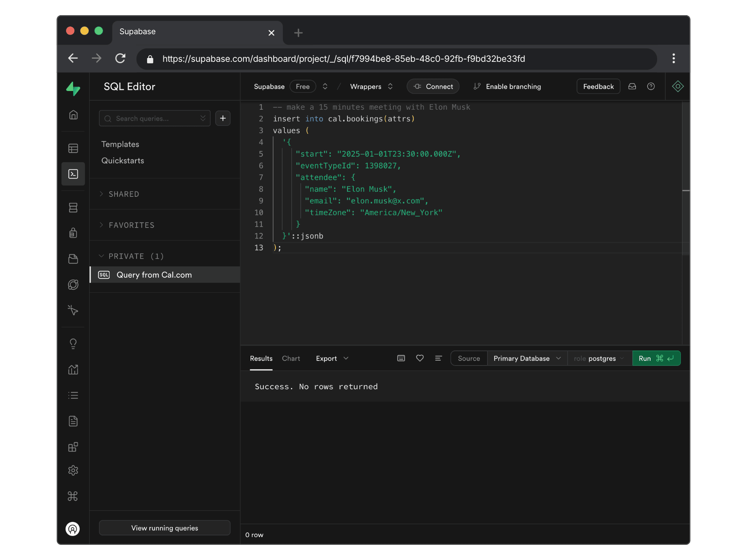Viewport: 747px width, 560px height.
Task: Open the project Home sidebar icon
Action: 73,115
